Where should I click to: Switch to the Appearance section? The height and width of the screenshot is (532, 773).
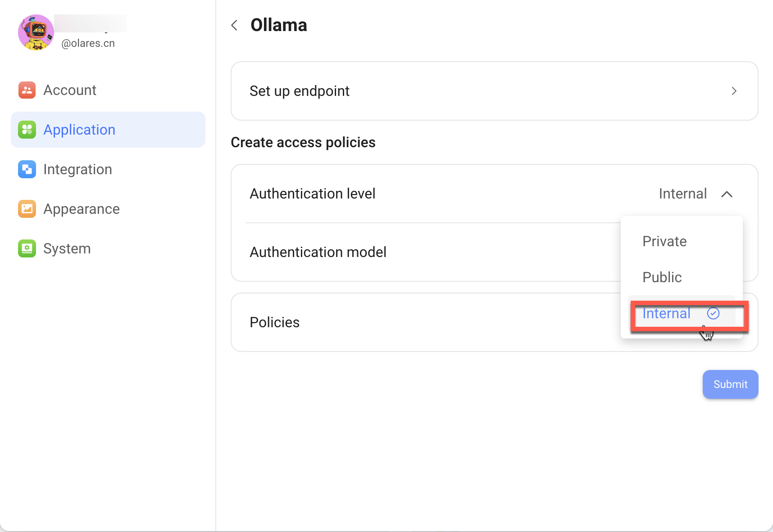[82, 209]
